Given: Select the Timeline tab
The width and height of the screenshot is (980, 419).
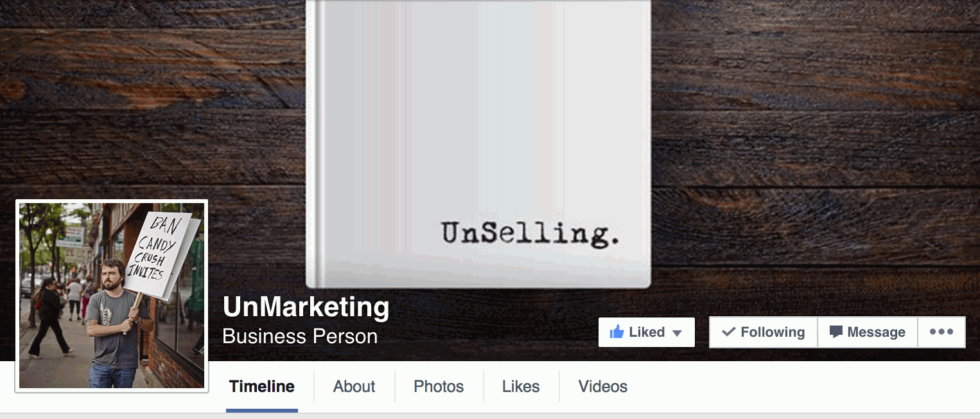Looking at the screenshot, I should pyautogui.click(x=261, y=386).
